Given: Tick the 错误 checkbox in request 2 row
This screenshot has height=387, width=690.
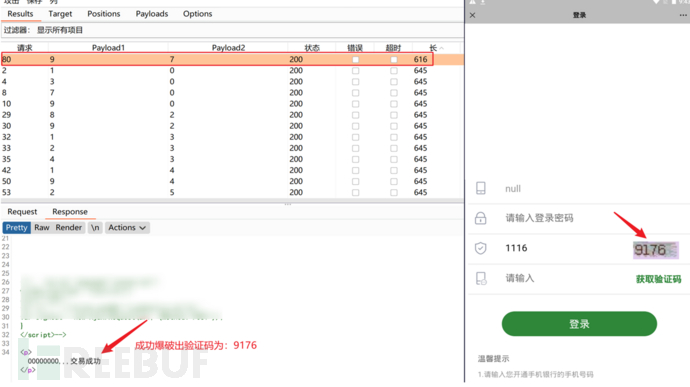Looking at the screenshot, I should pos(356,70).
